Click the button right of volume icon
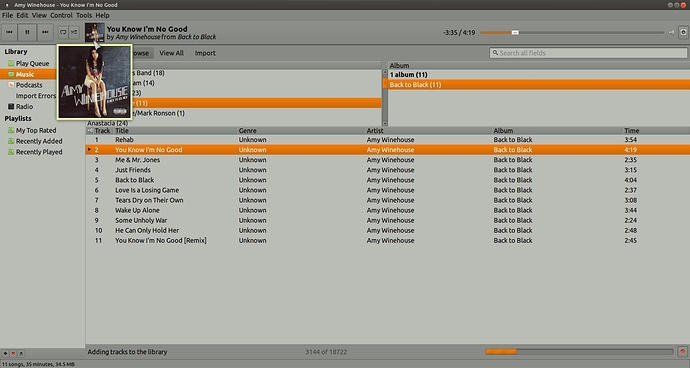This screenshot has height=368, width=690. tap(683, 32)
